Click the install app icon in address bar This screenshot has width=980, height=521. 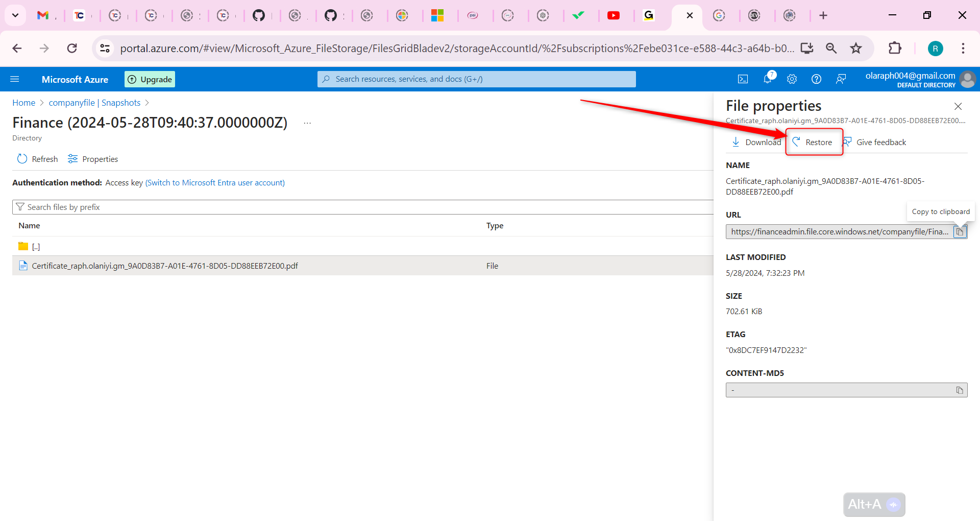coord(807,48)
